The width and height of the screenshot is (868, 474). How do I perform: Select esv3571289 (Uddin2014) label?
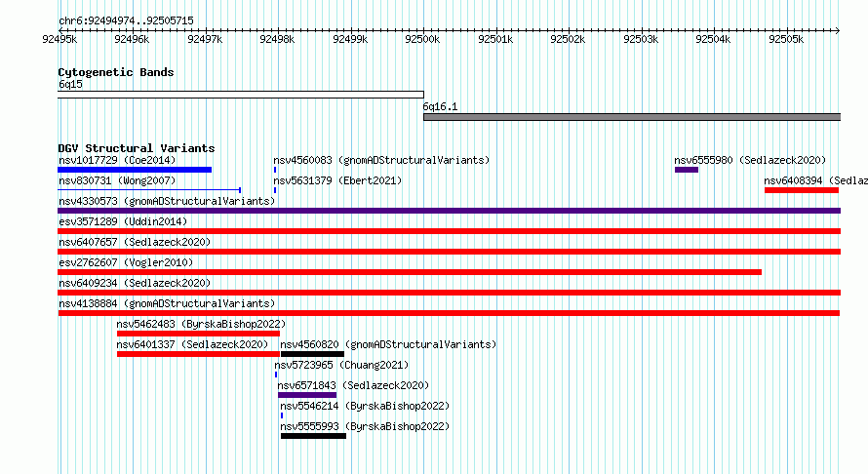coord(123,221)
